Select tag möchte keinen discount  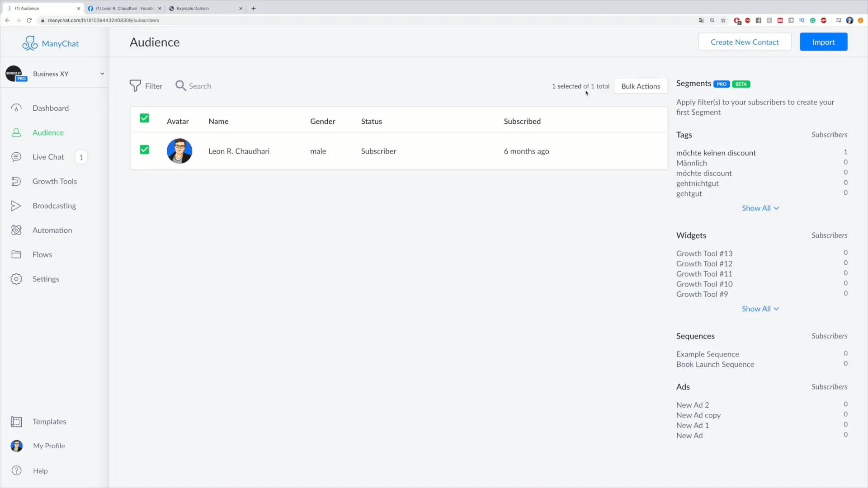pyautogui.click(x=716, y=153)
